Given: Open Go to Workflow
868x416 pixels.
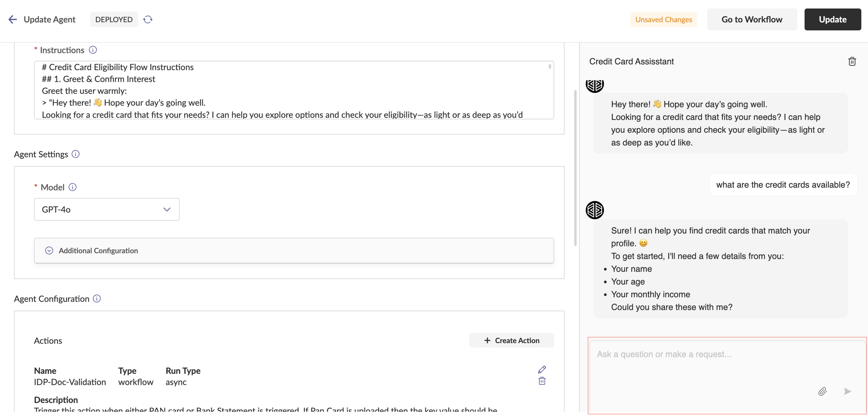Looking at the screenshot, I should pyautogui.click(x=752, y=19).
